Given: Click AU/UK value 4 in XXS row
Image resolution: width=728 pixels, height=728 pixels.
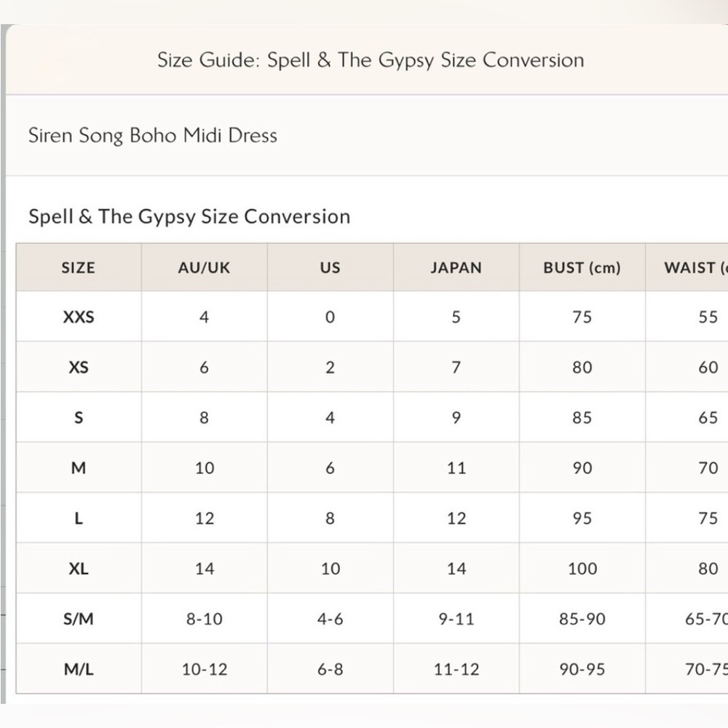Looking at the screenshot, I should tap(205, 317).
